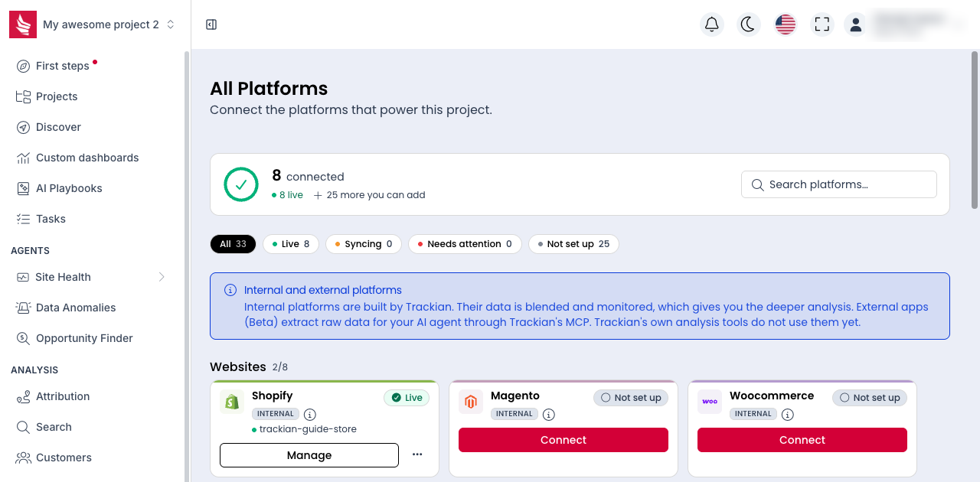The width and height of the screenshot is (980, 482).
Task: Click the '8 live' status text
Action: click(x=291, y=195)
